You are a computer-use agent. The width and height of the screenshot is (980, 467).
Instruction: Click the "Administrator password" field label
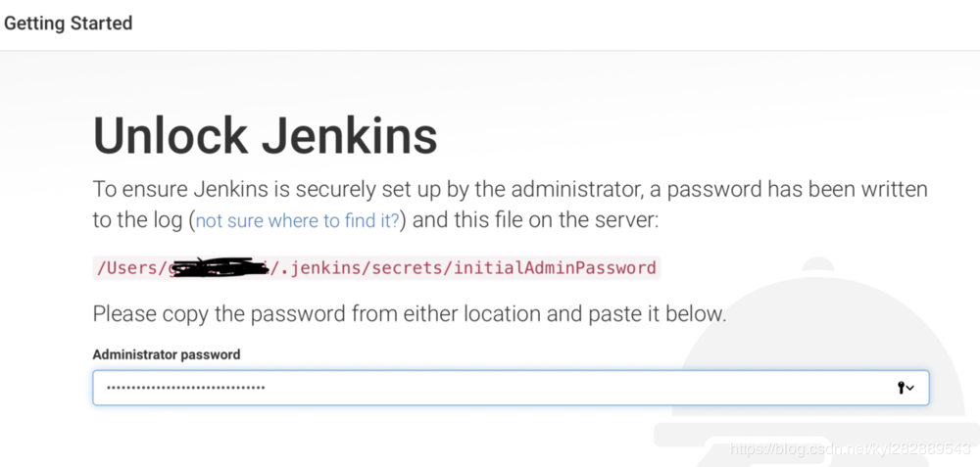(167, 354)
